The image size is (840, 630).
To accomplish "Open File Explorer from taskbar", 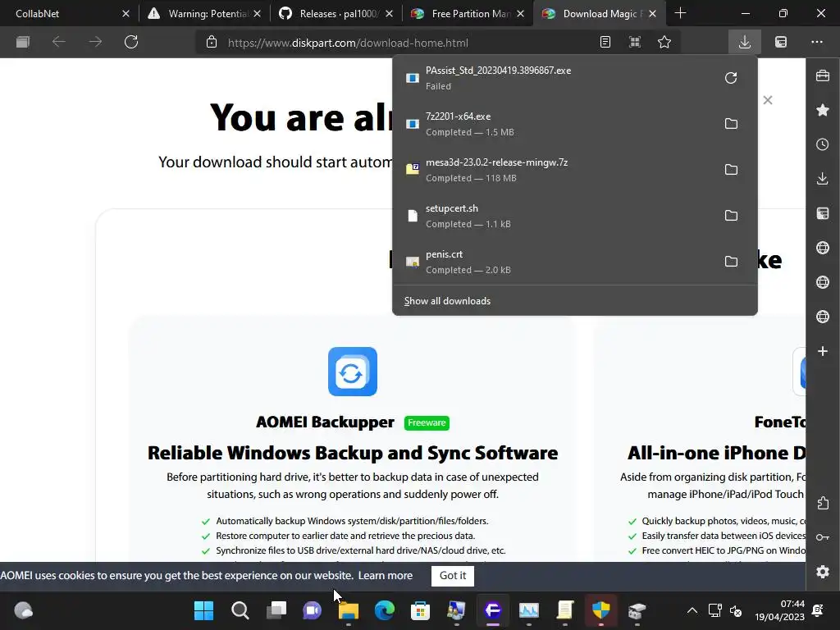I will click(x=348, y=610).
